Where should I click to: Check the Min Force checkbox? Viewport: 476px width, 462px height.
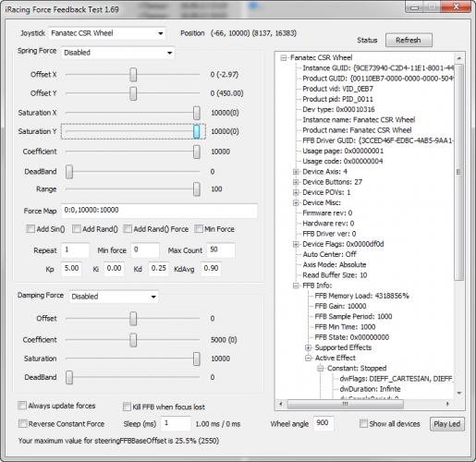(x=199, y=229)
